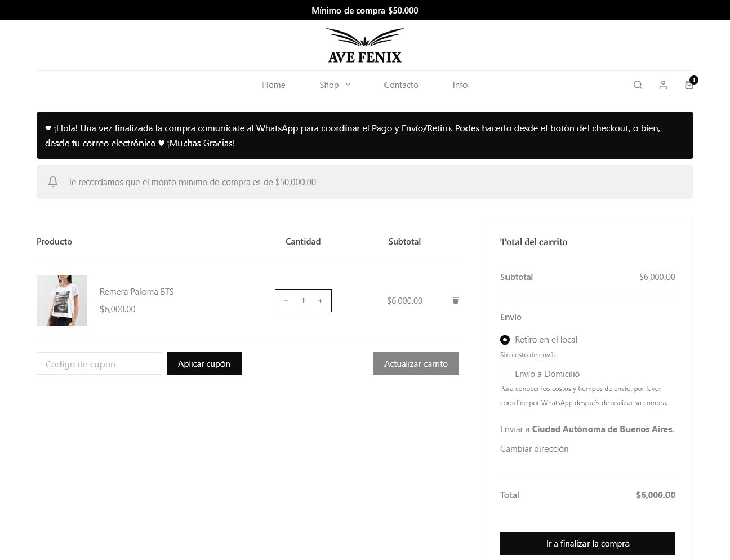This screenshot has width=730, height=560.
Task: Open the user account icon
Action: coord(663,85)
